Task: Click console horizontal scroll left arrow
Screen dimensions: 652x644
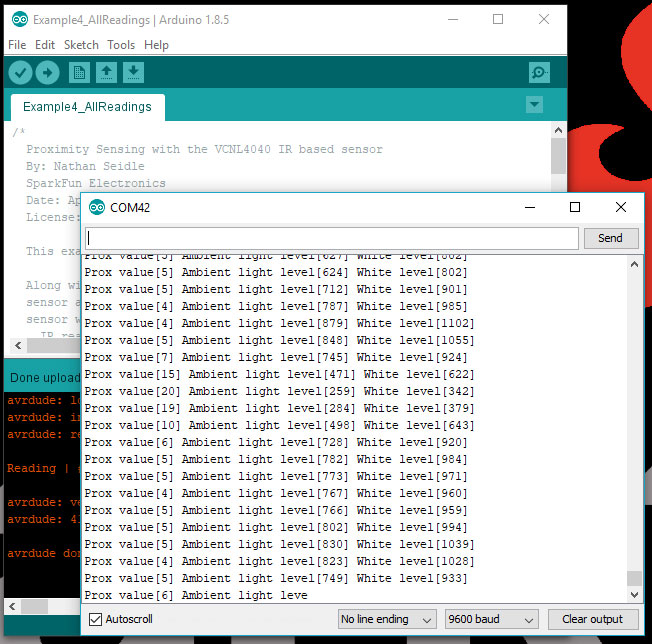Action: pos(12,607)
